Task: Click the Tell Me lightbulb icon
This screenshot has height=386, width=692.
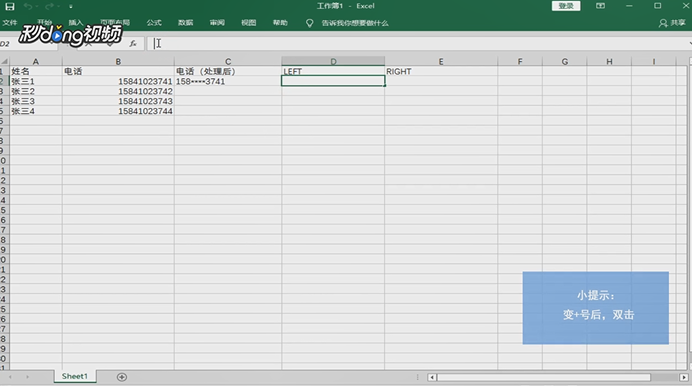Action: click(309, 23)
